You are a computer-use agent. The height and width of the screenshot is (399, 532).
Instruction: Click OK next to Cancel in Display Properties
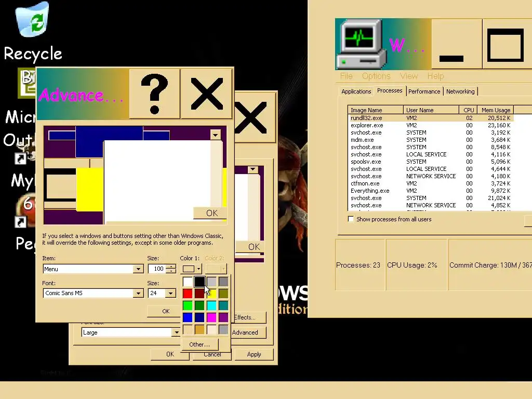tap(170, 354)
